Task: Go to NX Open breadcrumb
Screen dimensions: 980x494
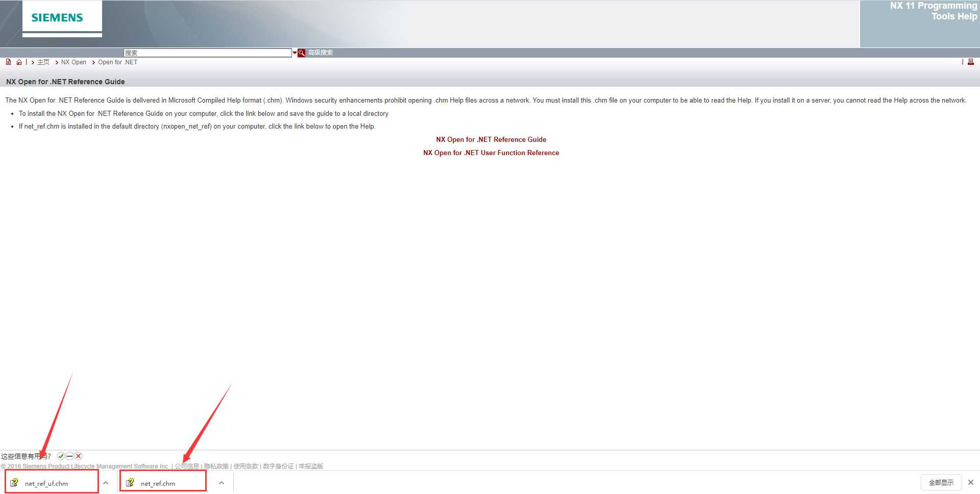Action: 73,62
